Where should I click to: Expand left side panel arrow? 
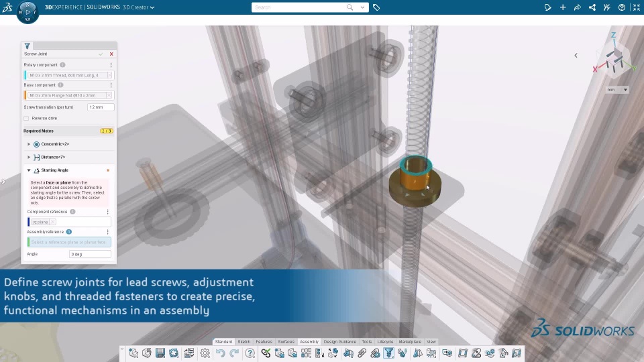point(3,181)
